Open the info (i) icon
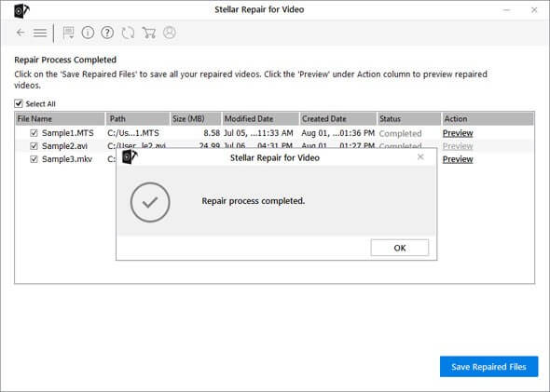Viewport: 550px width, 392px height. [88, 33]
